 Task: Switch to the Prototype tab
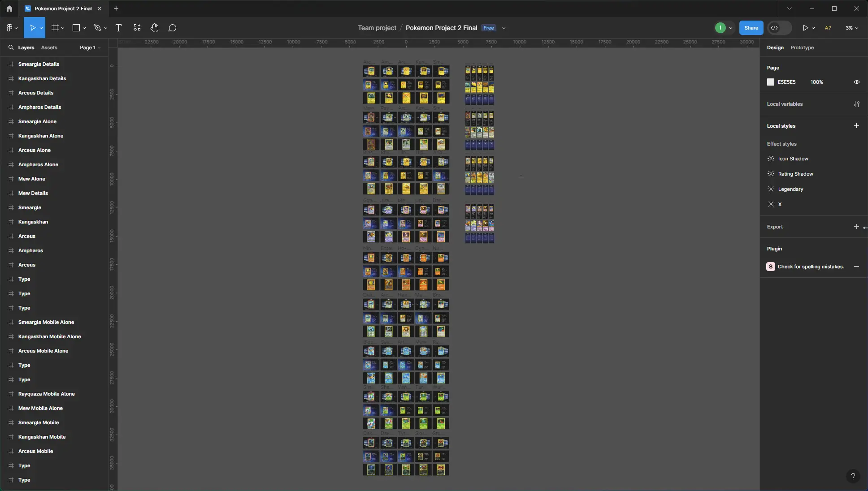(x=802, y=47)
